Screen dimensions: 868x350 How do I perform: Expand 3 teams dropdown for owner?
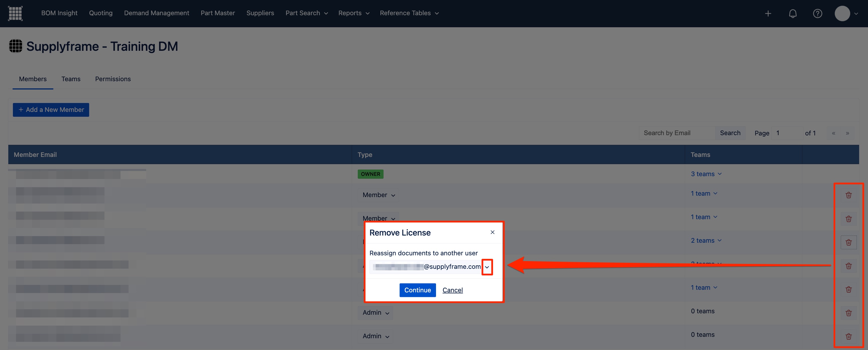click(x=706, y=174)
